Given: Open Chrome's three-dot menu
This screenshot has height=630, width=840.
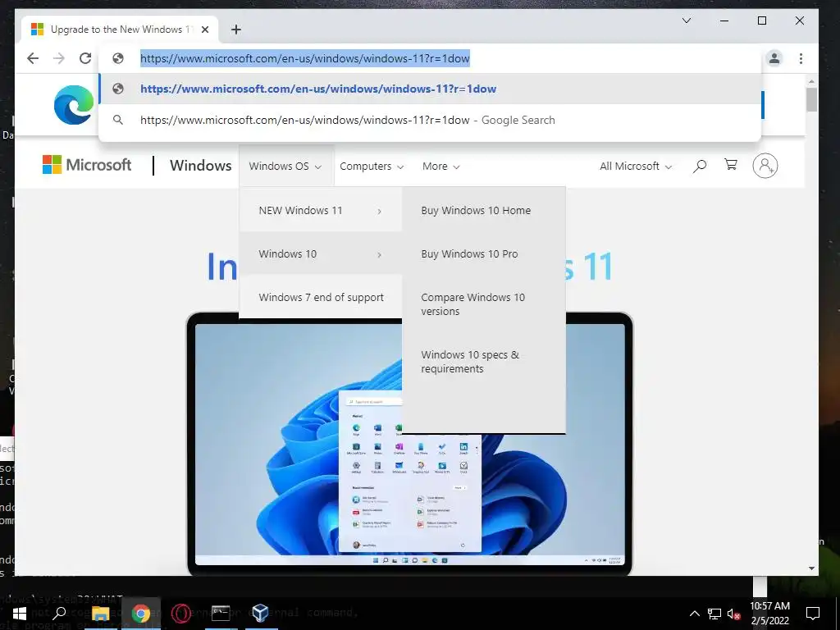Looking at the screenshot, I should point(801,58).
